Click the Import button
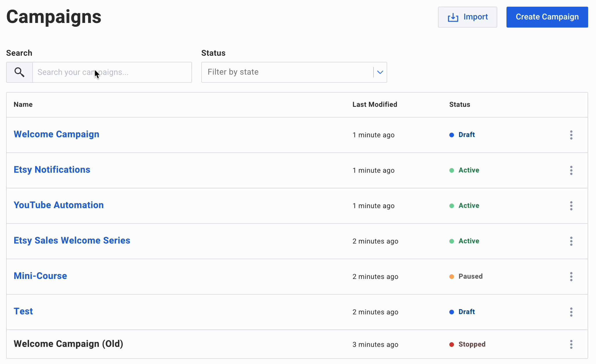Viewport: 596px width, 364px height. tap(467, 17)
